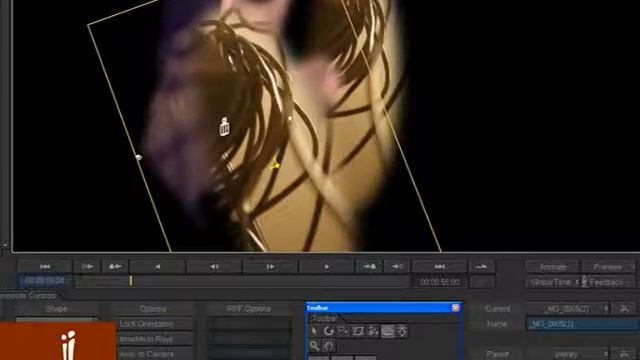Click the Name input field
The height and width of the screenshot is (360, 640).
pos(583,324)
